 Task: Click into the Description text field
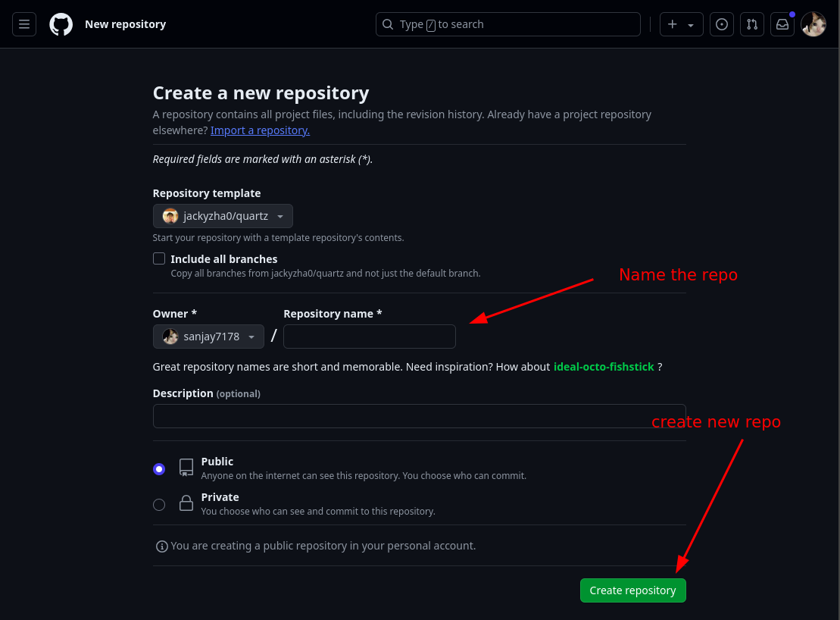click(419, 416)
